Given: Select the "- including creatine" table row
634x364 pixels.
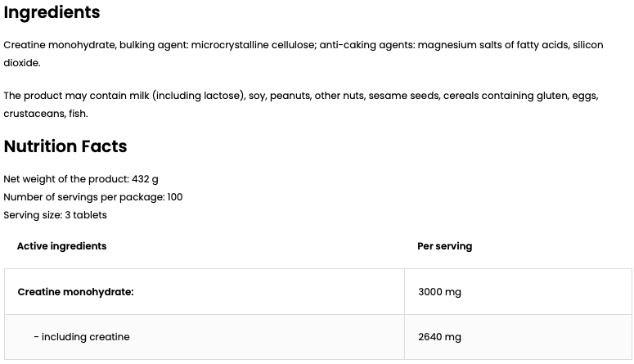Looking at the screenshot, I should [82, 337].
